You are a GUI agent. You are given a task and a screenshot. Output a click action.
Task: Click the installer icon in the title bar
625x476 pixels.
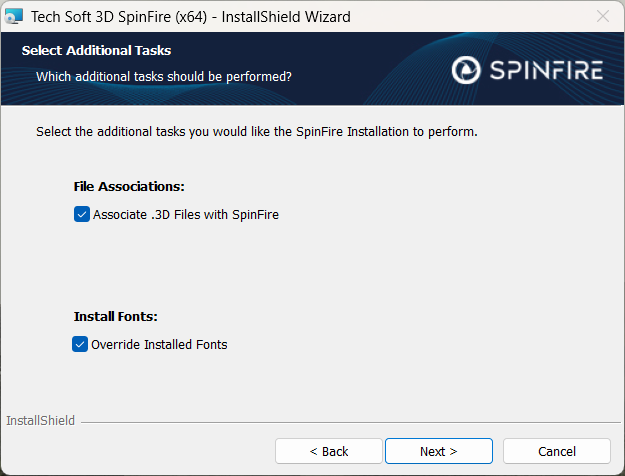pyautogui.click(x=15, y=16)
